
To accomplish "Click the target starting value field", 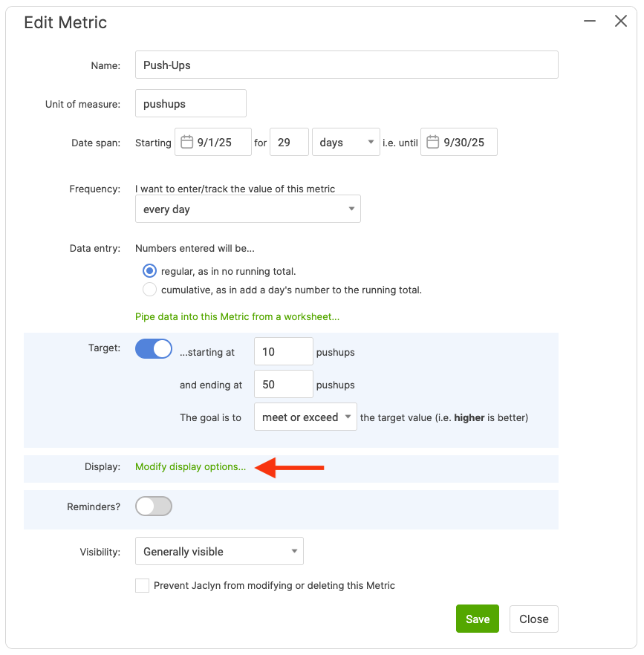I will click(283, 352).
